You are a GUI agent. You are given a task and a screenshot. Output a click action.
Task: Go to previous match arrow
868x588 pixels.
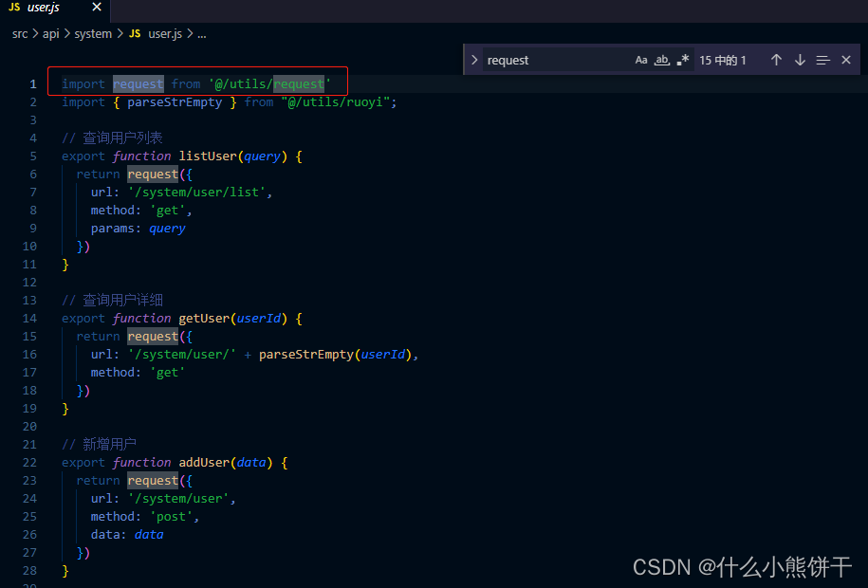[776, 60]
